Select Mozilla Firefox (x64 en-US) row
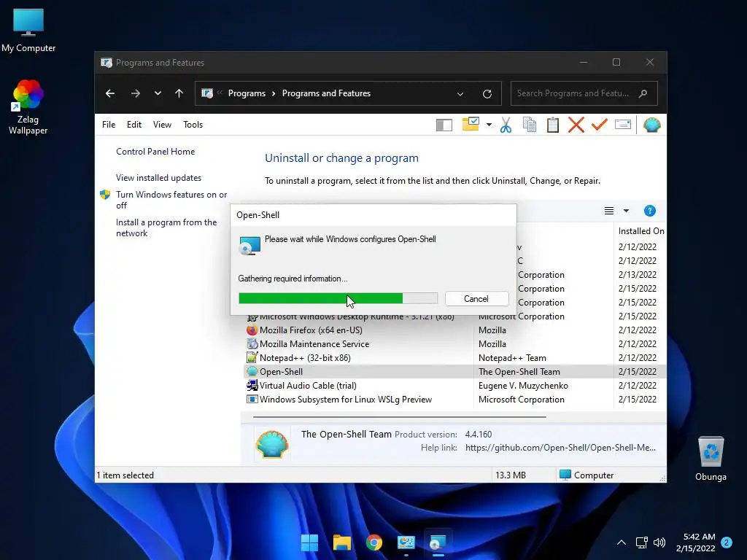Image resolution: width=747 pixels, height=560 pixels. (455, 330)
